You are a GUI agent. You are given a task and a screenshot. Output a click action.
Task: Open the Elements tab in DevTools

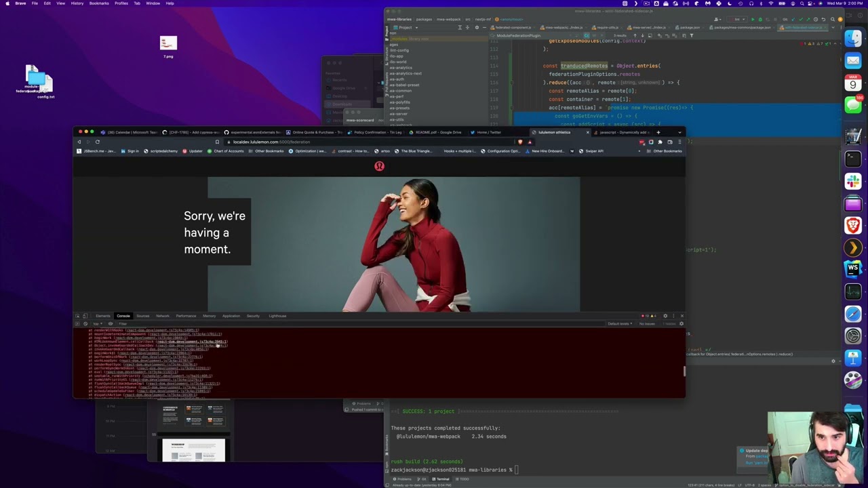[x=103, y=316]
